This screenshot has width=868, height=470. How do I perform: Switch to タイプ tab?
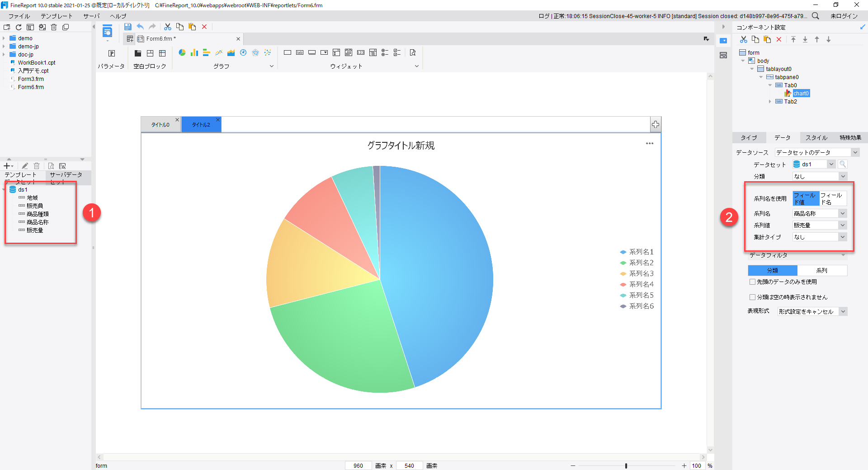click(749, 137)
